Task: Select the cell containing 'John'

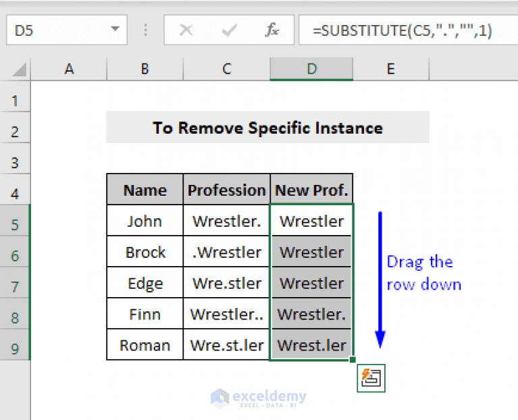Action: coord(145,221)
